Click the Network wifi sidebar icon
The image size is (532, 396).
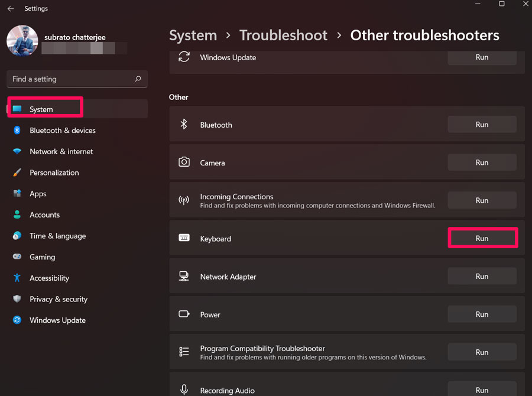[x=17, y=151]
